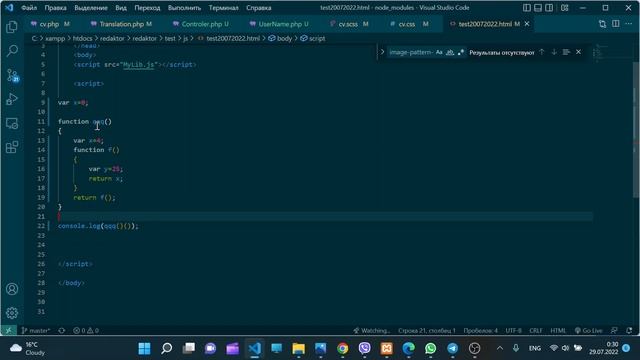
Task: Click the synchronize changes icon in status bar
Action: click(x=62, y=330)
